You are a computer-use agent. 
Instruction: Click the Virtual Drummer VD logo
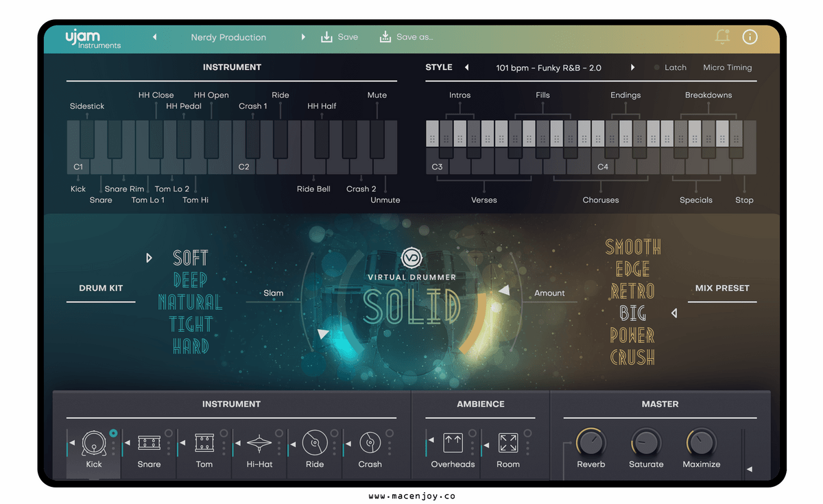point(411,258)
